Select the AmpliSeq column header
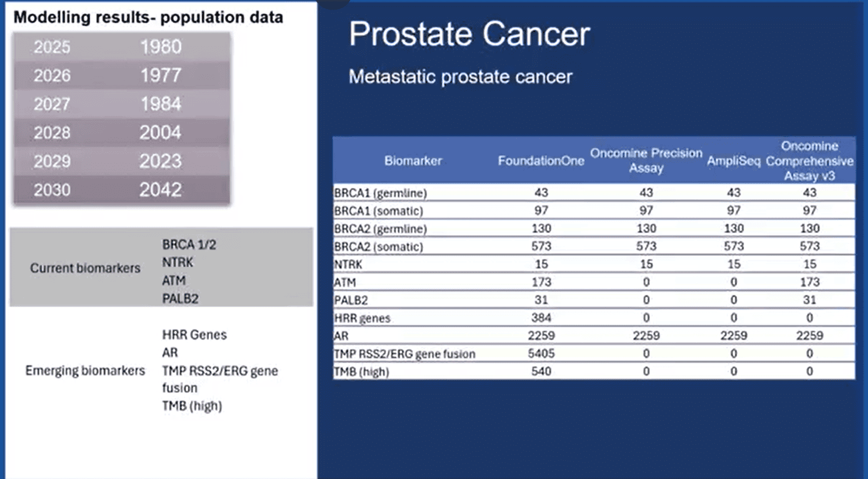 pos(733,161)
